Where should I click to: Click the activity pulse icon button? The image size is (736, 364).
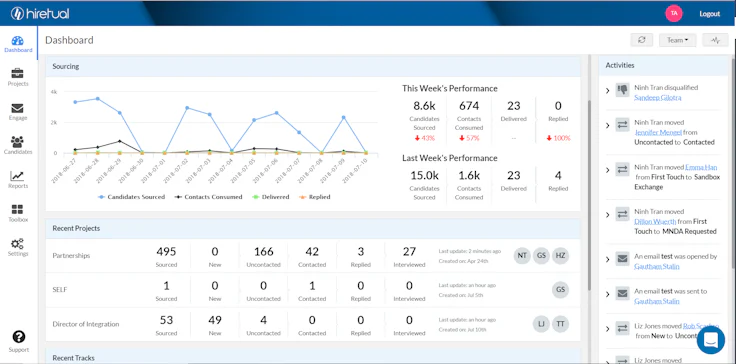coord(715,40)
